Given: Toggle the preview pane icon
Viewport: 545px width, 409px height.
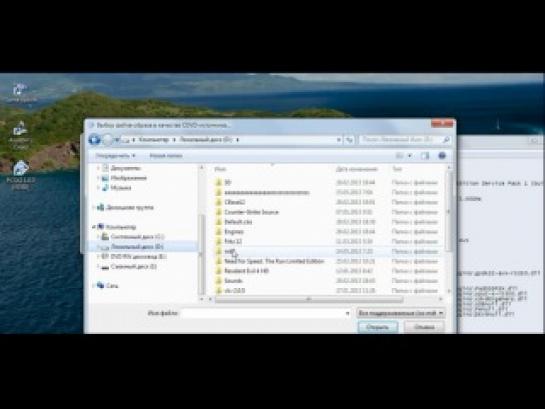Looking at the screenshot, I should click(x=425, y=156).
